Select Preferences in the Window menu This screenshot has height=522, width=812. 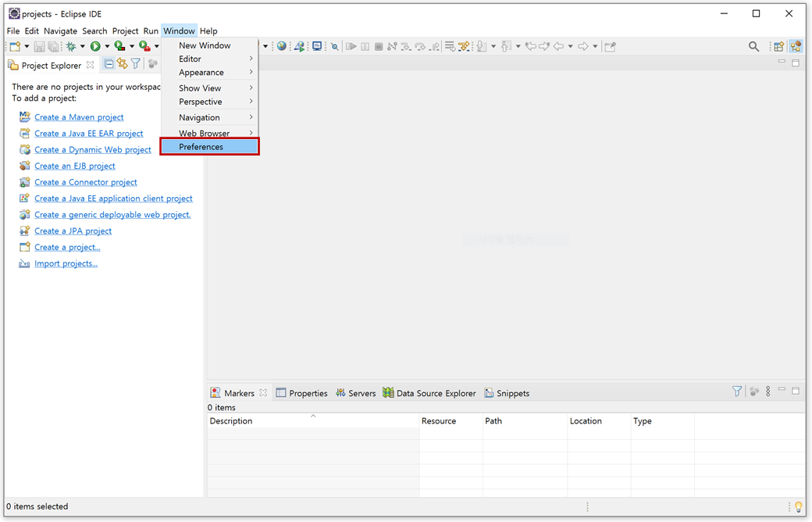(209, 147)
